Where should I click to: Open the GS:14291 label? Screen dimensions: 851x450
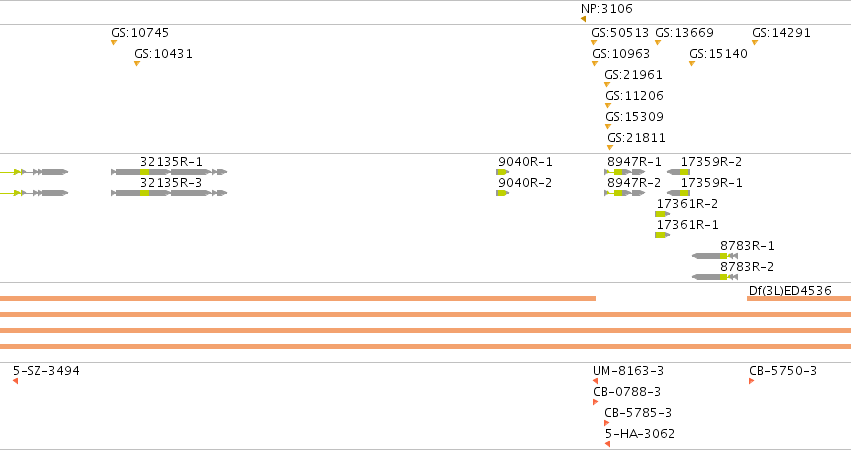tap(781, 33)
